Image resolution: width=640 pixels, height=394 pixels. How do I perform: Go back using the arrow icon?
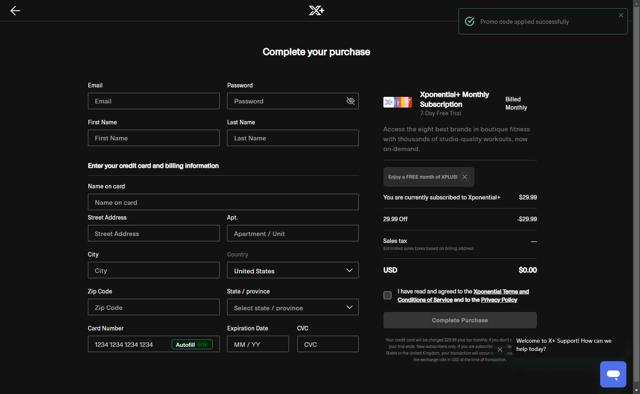point(15,11)
